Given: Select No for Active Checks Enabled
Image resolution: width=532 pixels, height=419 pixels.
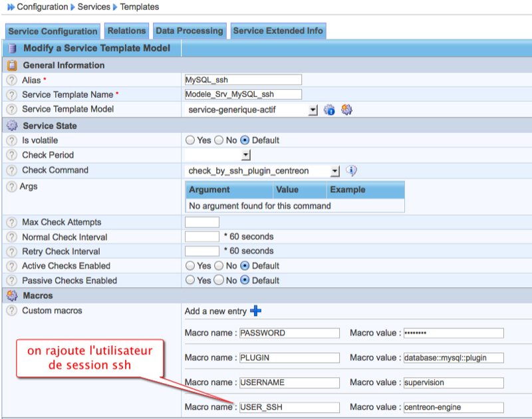Looking at the screenshot, I should [219, 266].
